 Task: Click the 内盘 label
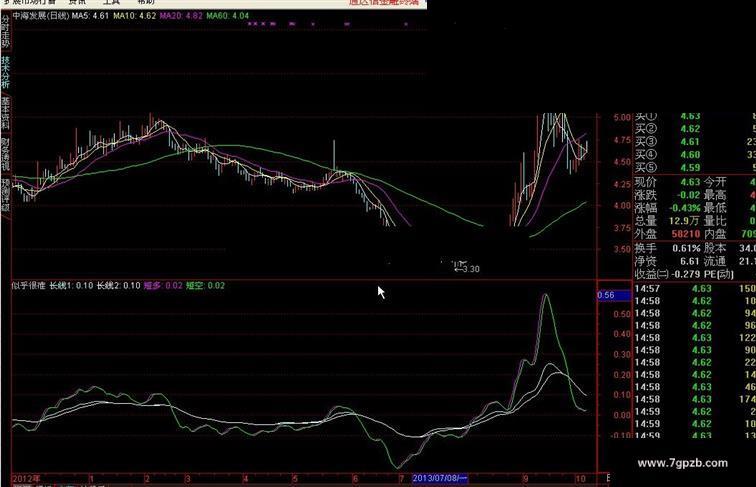tap(715, 234)
